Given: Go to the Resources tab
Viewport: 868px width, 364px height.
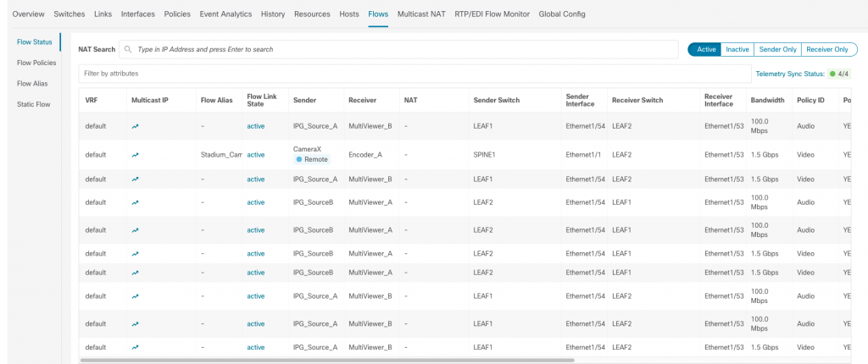Looking at the screenshot, I should [x=312, y=14].
